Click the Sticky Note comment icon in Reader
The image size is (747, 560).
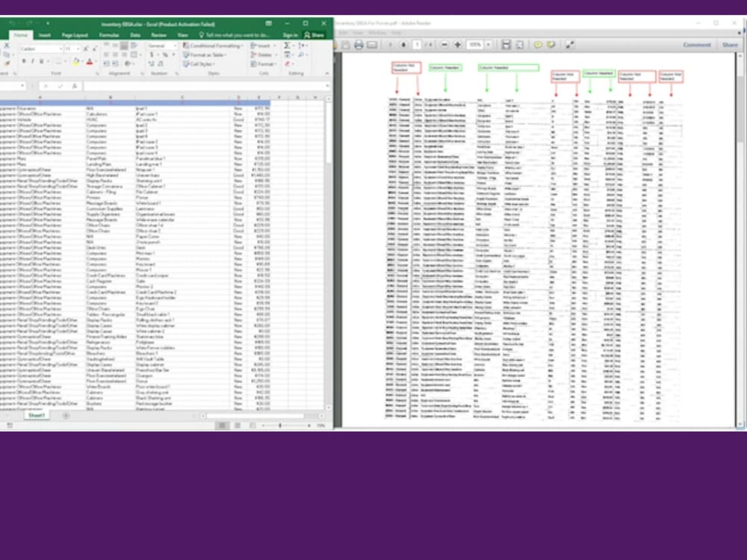click(x=538, y=45)
